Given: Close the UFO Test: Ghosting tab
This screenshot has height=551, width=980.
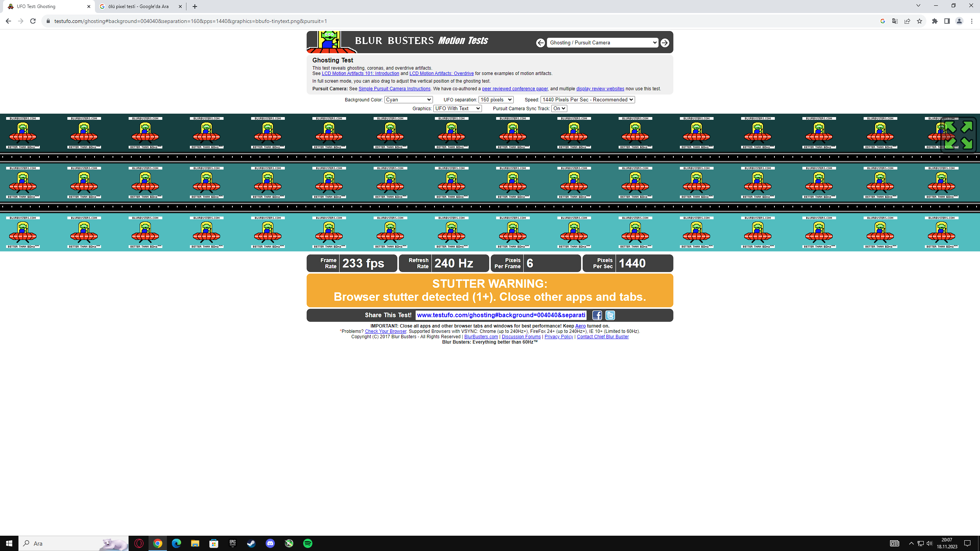Looking at the screenshot, I should tap(89, 7).
